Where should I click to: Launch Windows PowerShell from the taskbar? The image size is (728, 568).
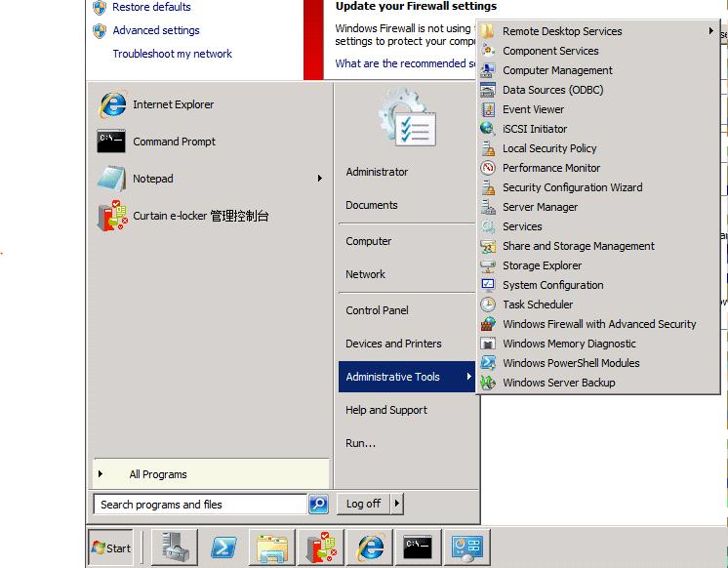[x=223, y=548]
